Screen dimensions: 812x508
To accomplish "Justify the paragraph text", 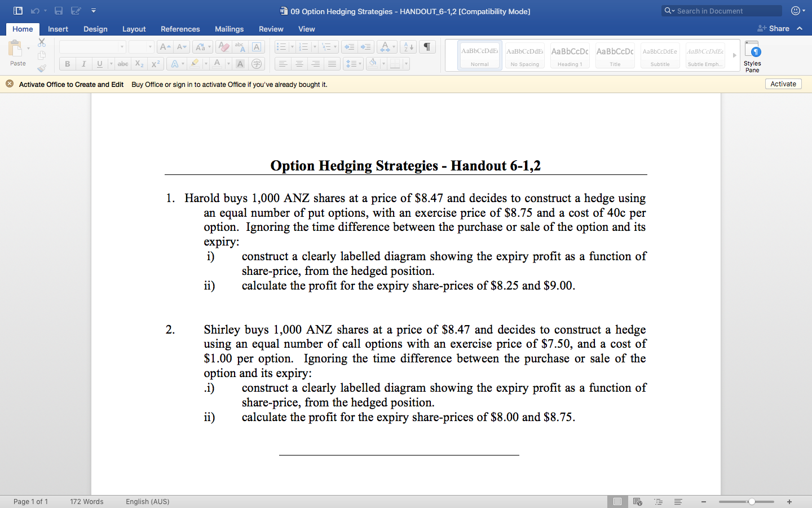I will [332, 64].
